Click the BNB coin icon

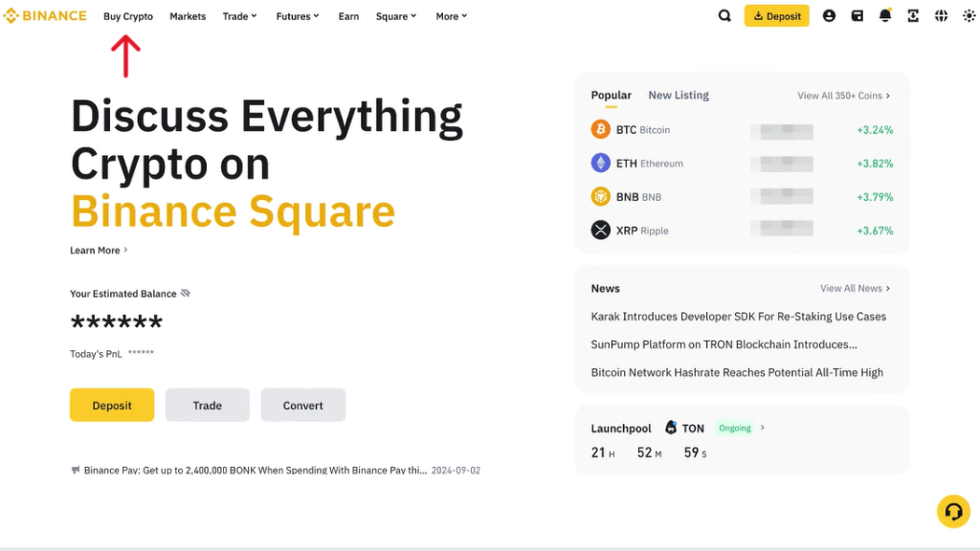click(601, 196)
